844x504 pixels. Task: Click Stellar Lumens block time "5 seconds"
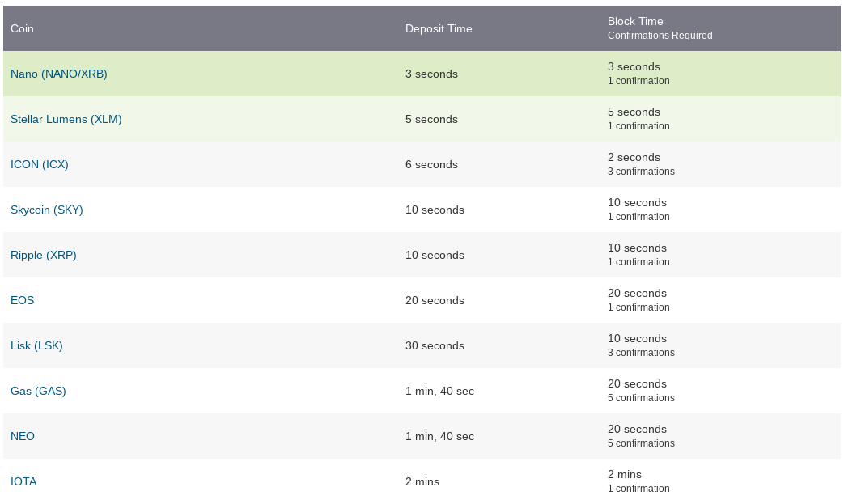634,112
